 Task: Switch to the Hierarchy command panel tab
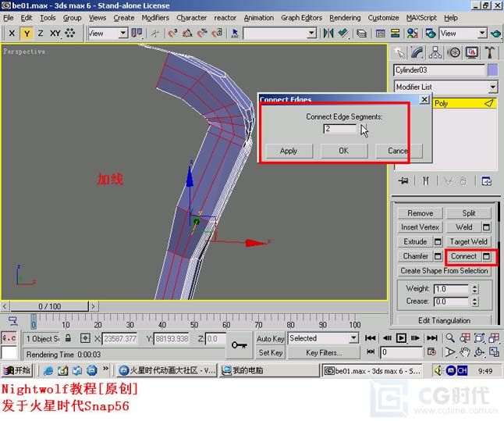pos(435,52)
